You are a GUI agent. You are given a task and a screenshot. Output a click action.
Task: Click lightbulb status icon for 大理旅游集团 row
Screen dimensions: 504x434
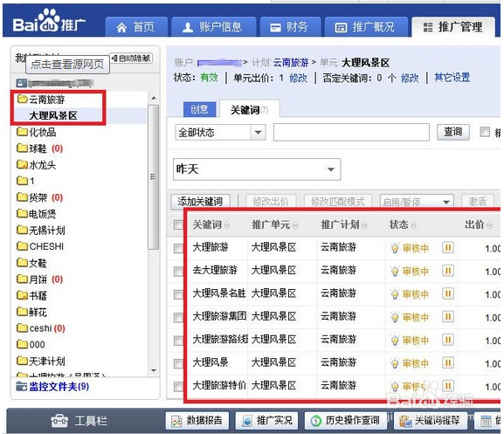click(x=395, y=317)
